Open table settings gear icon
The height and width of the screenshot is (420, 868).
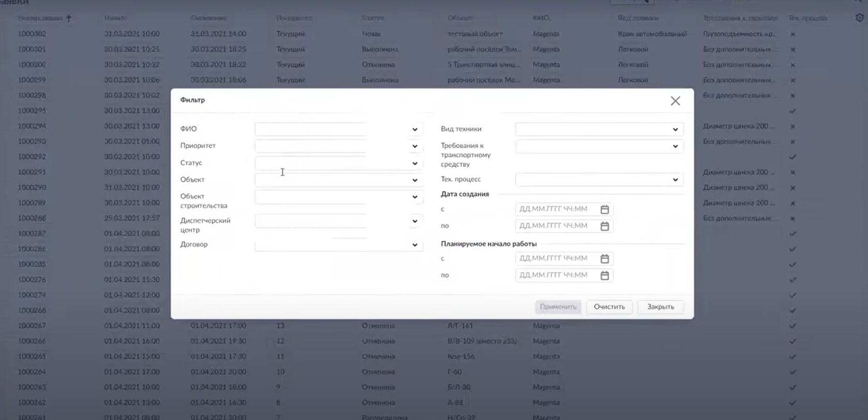pyautogui.click(x=859, y=18)
